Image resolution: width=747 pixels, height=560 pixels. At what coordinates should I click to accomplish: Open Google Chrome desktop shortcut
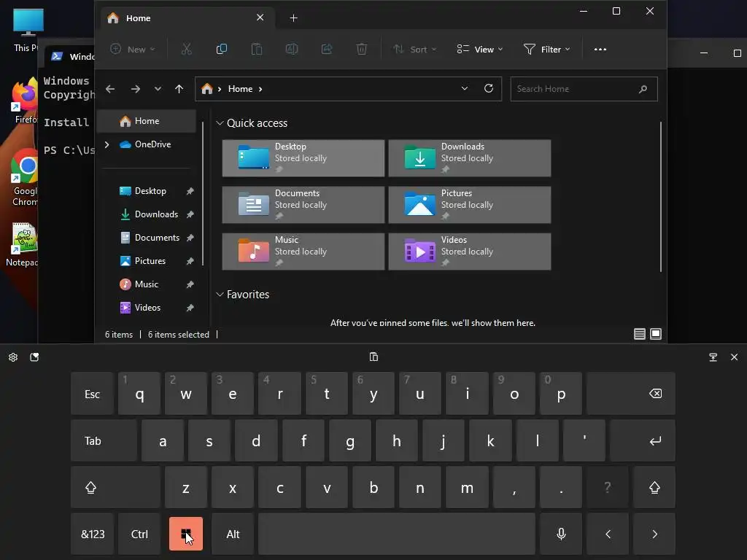(x=25, y=177)
